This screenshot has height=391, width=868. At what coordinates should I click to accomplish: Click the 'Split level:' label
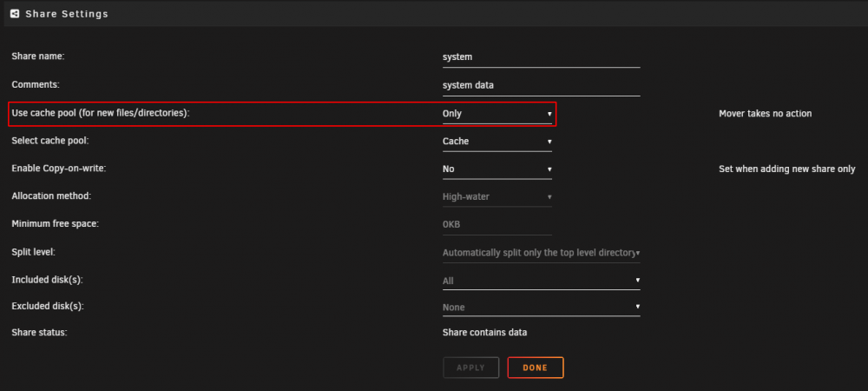coord(34,251)
